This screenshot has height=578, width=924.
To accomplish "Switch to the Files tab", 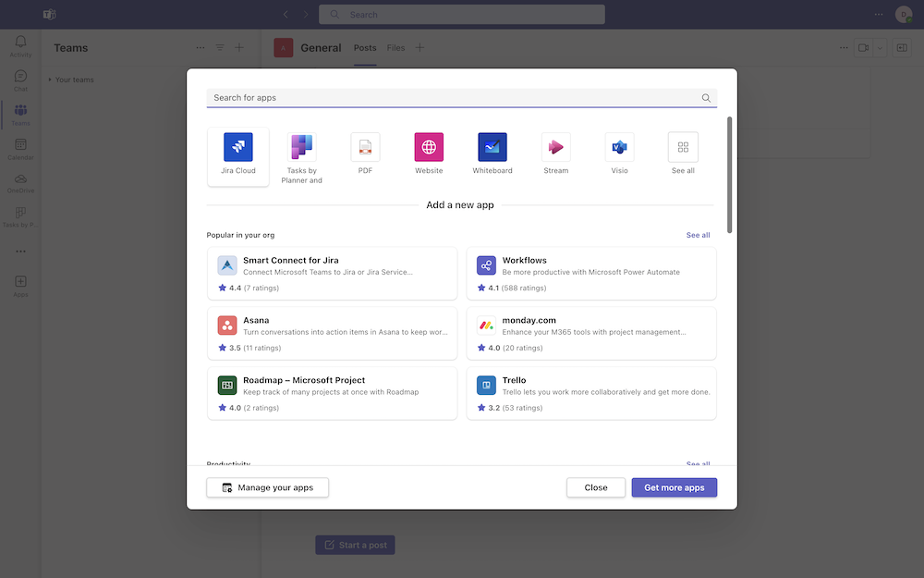I will point(396,48).
